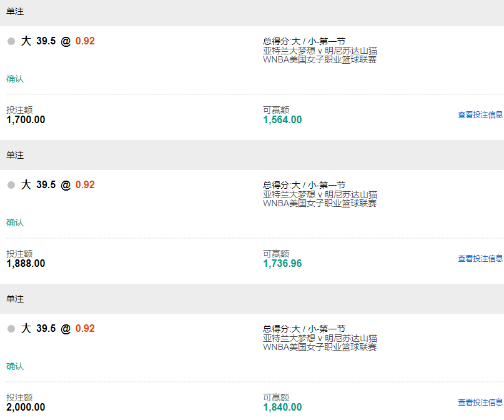Open 查看投注信息 for the 2,000.00 bet
The image size is (504, 420).
480,402
